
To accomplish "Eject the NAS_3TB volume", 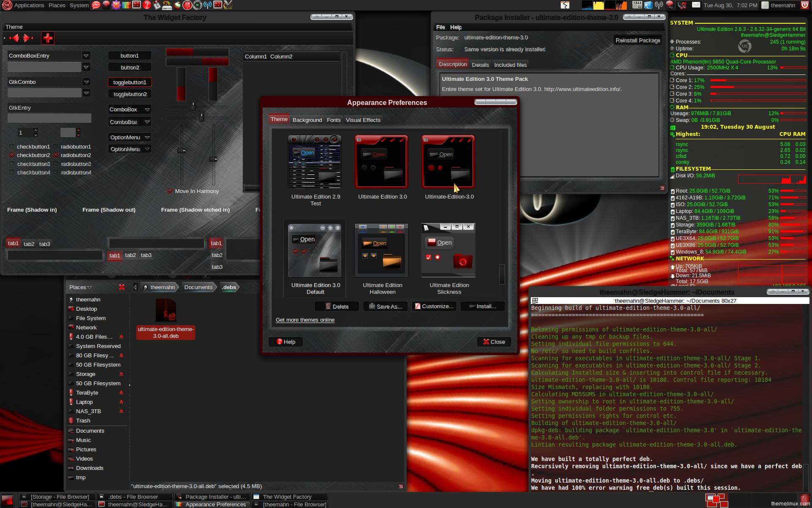I will pyautogui.click(x=121, y=411).
